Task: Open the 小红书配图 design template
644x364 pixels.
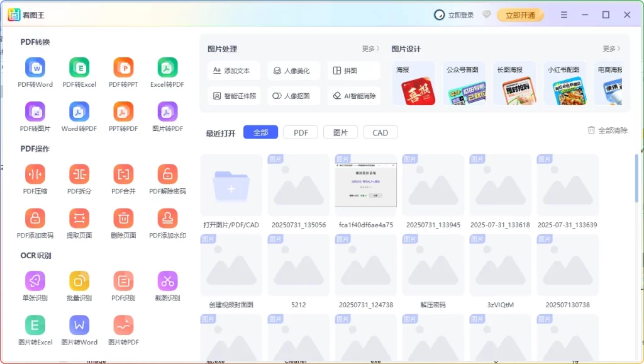Action: (x=565, y=84)
